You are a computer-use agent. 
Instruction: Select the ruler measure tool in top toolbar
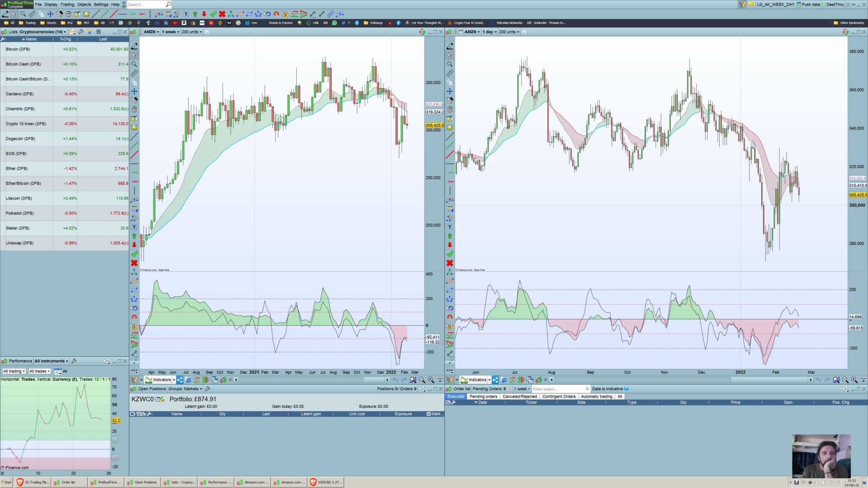tap(32, 14)
